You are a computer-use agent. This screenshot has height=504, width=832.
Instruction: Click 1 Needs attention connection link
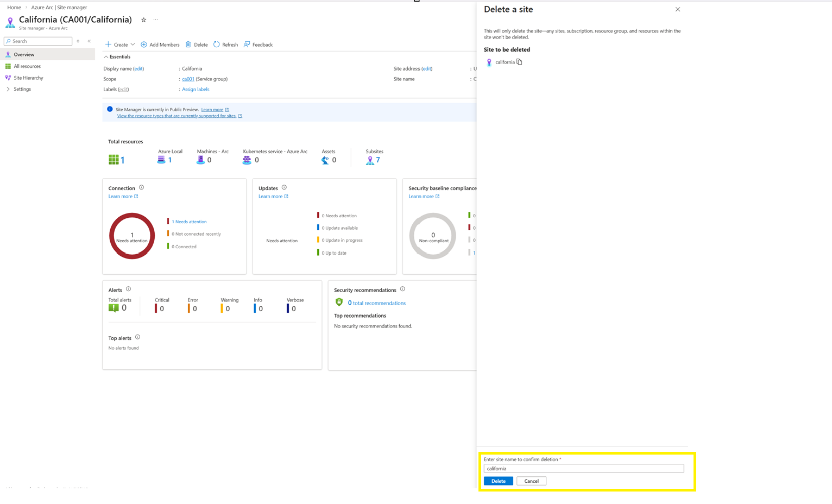pyautogui.click(x=189, y=222)
